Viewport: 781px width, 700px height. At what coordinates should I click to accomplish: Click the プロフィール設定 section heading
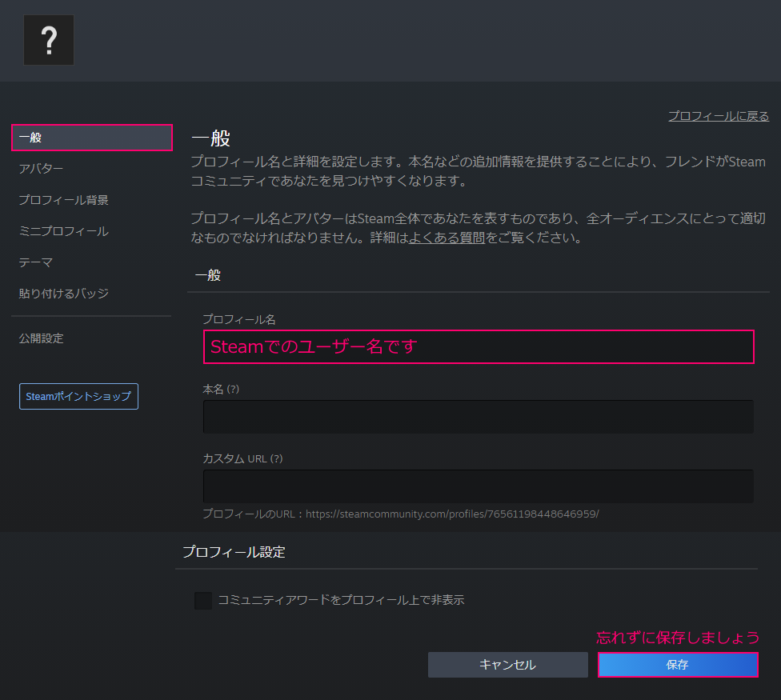pos(234,552)
